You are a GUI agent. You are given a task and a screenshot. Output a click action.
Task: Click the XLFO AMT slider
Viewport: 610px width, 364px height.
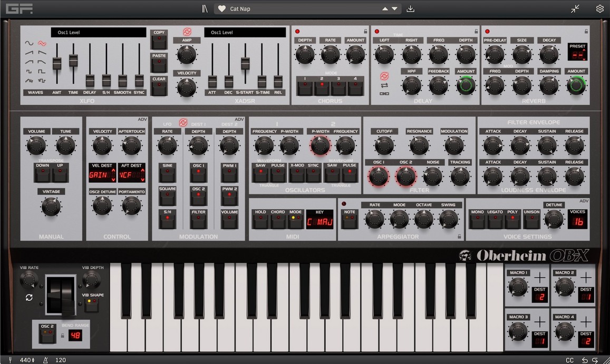pyautogui.click(x=57, y=63)
